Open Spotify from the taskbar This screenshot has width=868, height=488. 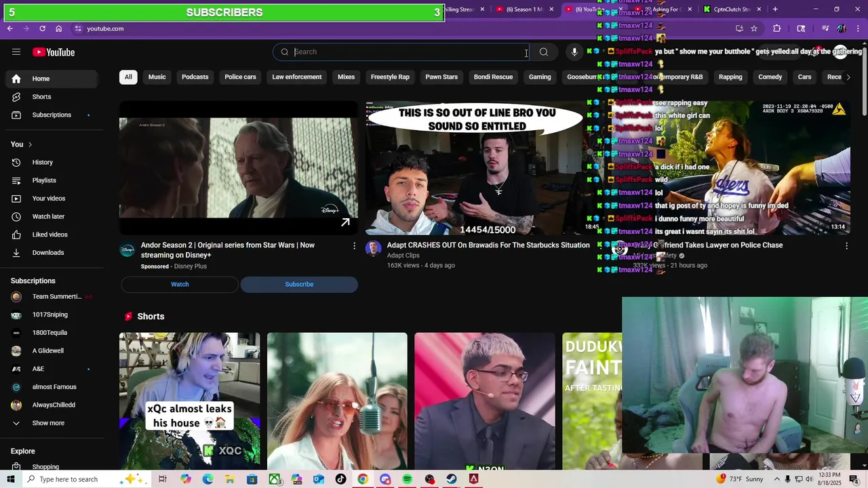(407, 479)
